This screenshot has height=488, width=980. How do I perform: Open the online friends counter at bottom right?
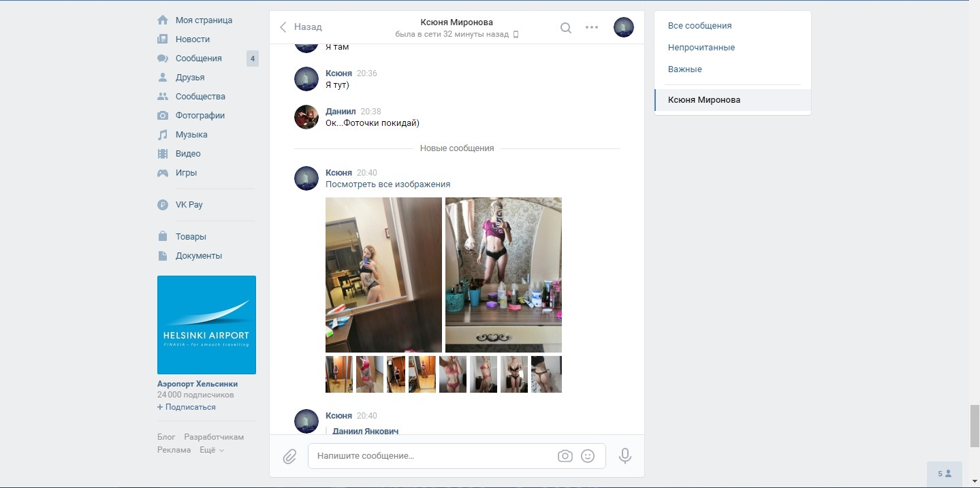pyautogui.click(x=945, y=474)
